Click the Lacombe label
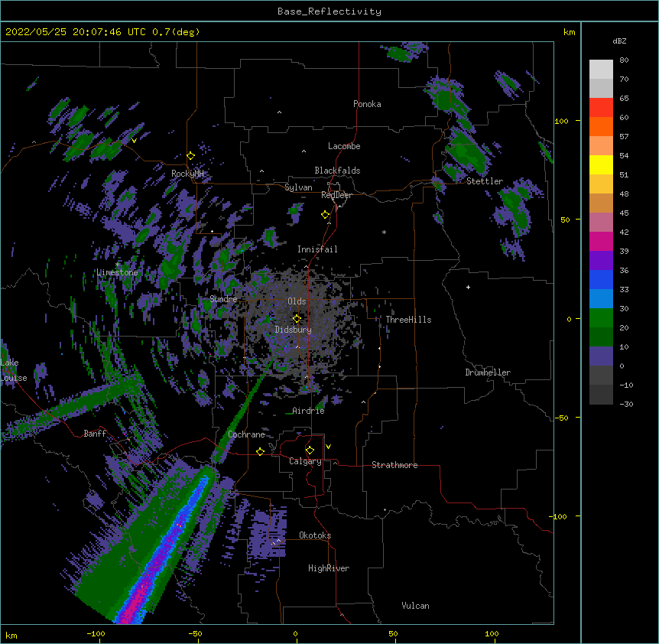 [x=344, y=146]
